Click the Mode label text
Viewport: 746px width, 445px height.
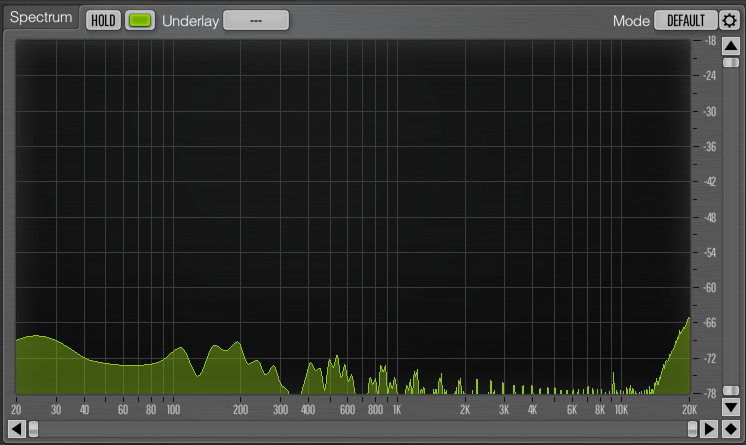631,21
